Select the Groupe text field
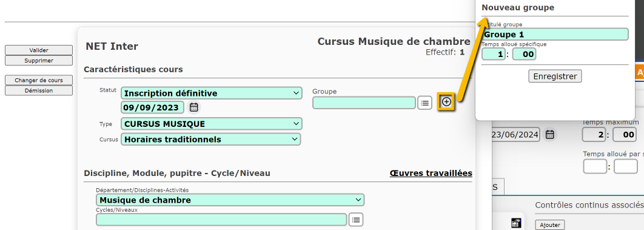 (364, 103)
